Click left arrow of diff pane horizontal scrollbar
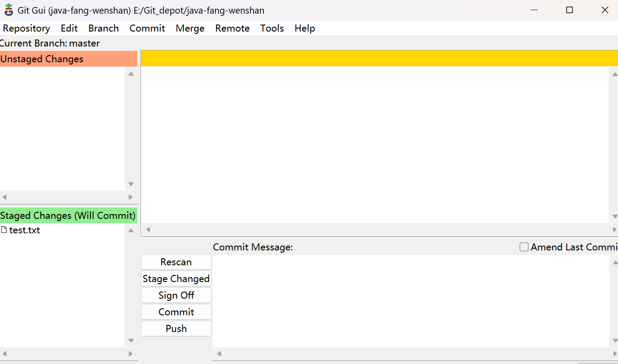This screenshot has height=364, width=618. tap(148, 229)
